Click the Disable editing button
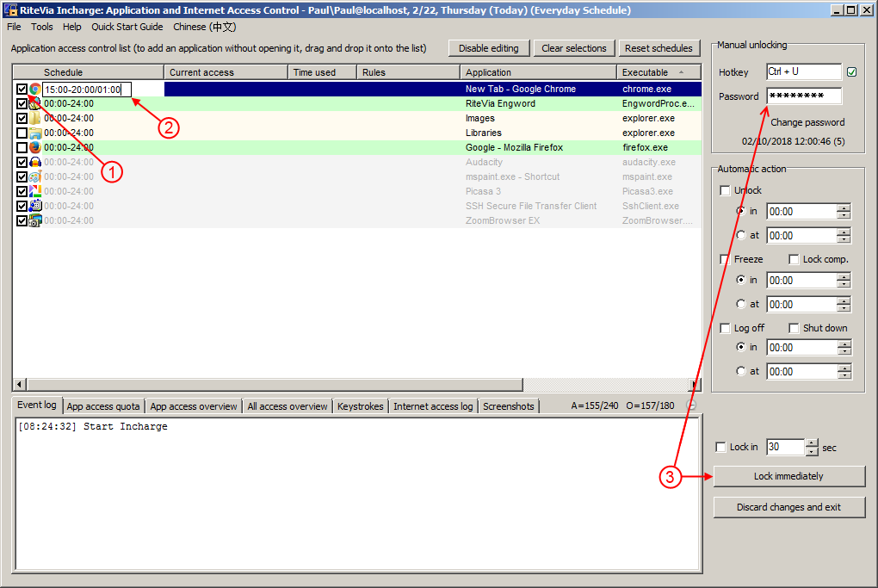878x588 pixels. click(x=489, y=48)
